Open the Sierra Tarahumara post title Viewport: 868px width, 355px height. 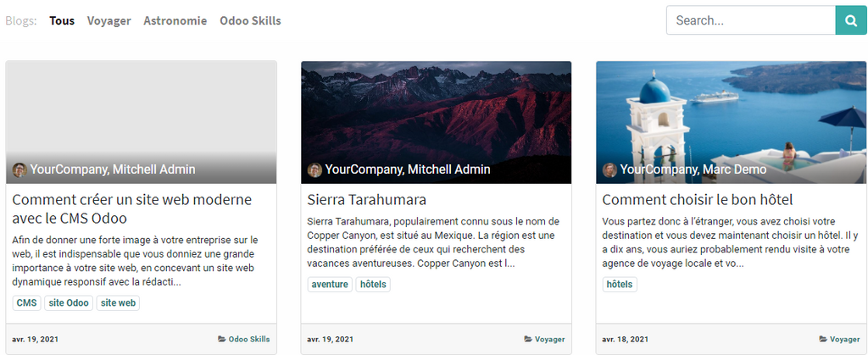pos(366,200)
